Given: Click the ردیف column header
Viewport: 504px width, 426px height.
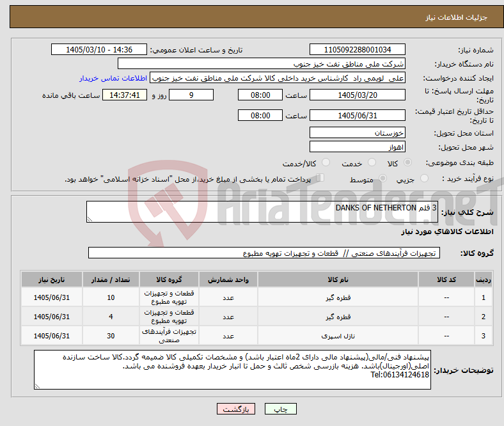Looking at the screenshot, I should click(x=484, y=280).
